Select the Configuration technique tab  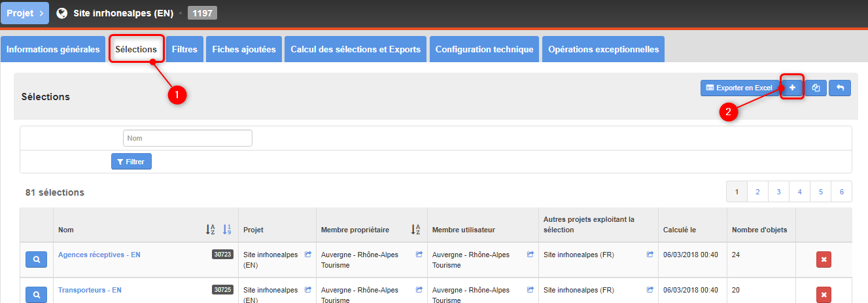coord(485,49)
